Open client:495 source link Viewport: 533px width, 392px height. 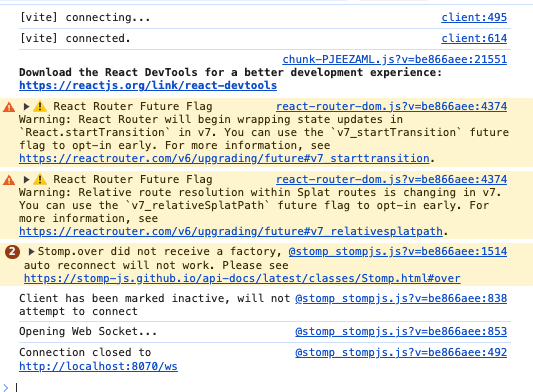tap(474, 17)
